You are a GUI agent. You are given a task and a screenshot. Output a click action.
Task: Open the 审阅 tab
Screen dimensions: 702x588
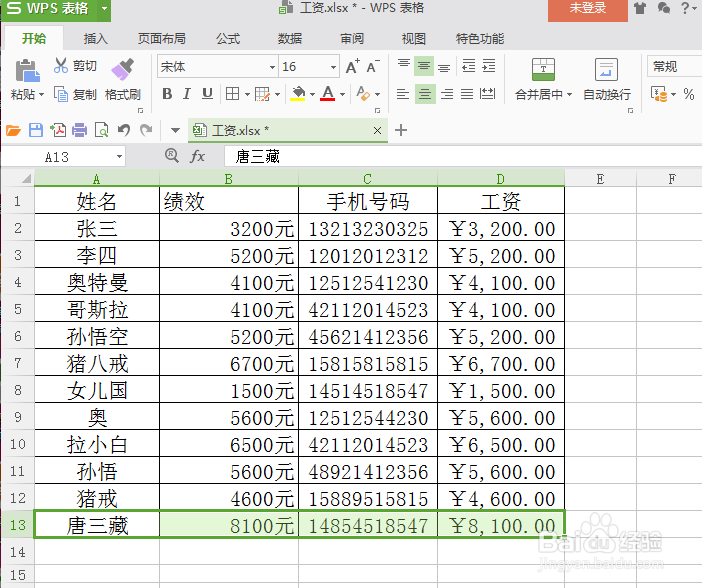pos(352,39)
